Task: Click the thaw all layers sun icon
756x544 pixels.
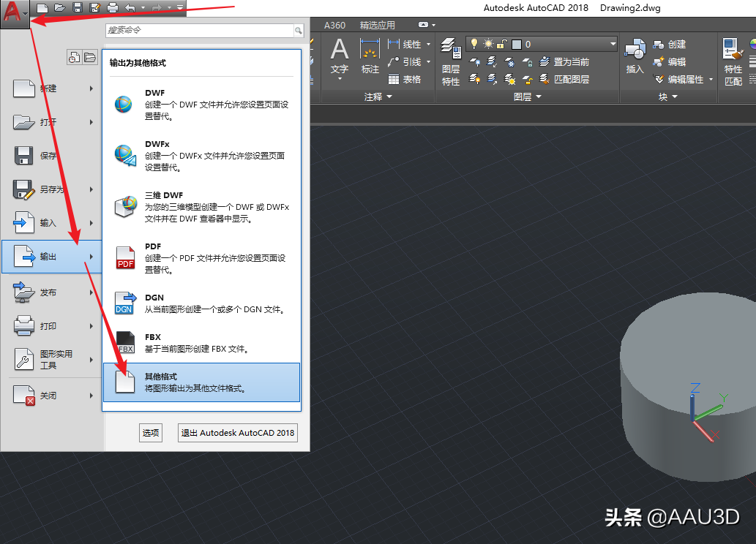Action: click(509, 79)
